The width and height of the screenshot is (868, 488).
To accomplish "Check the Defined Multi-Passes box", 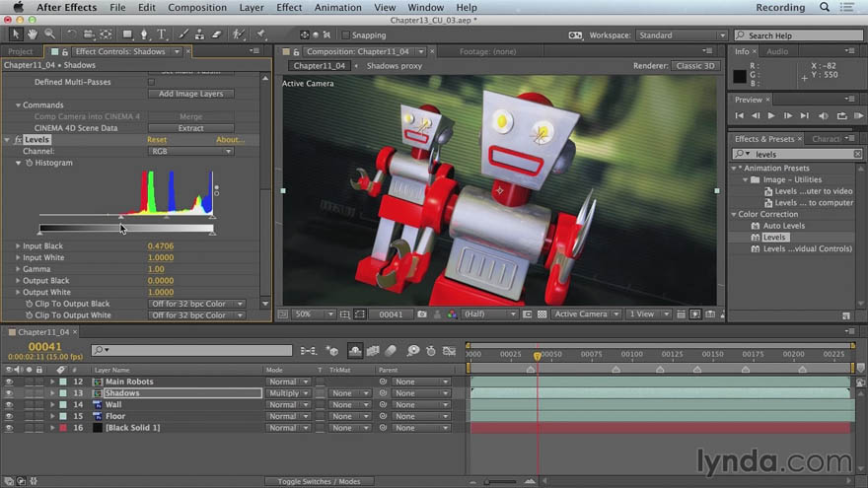I will point(151,82).
